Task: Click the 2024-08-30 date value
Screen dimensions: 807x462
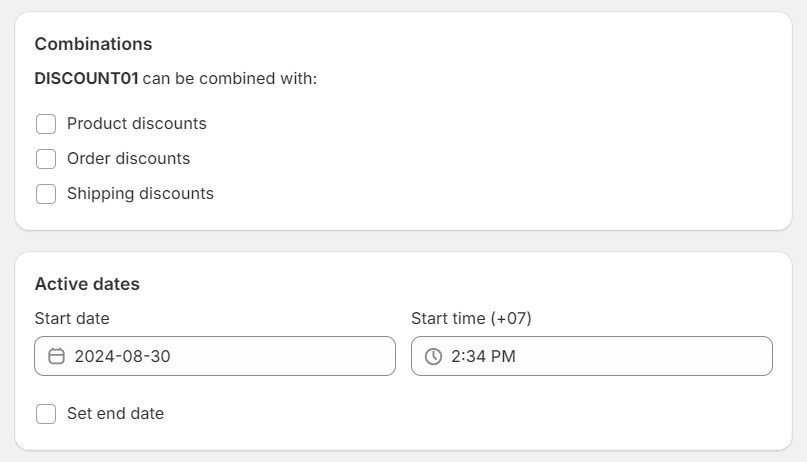Action: click(122, 356)
